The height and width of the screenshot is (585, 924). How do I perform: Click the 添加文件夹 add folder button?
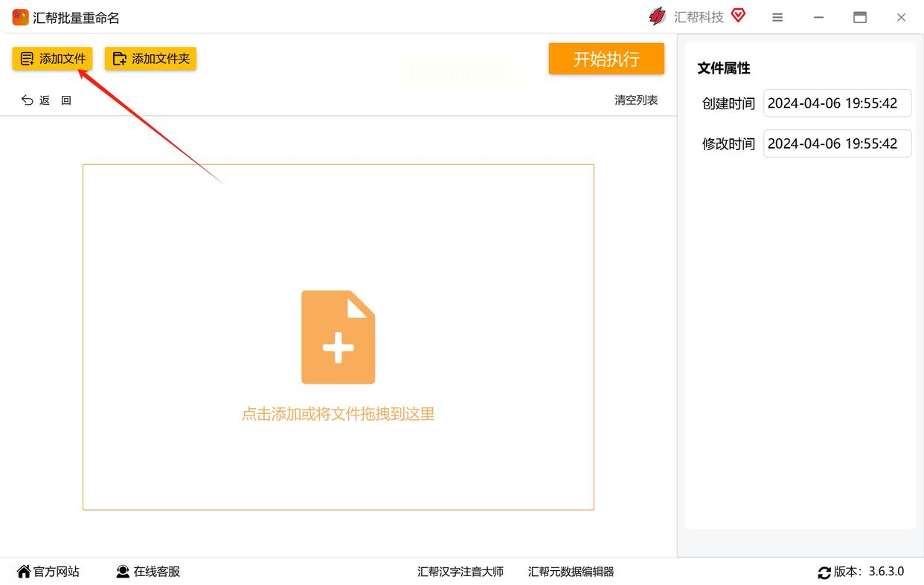[x=150, y=59]
